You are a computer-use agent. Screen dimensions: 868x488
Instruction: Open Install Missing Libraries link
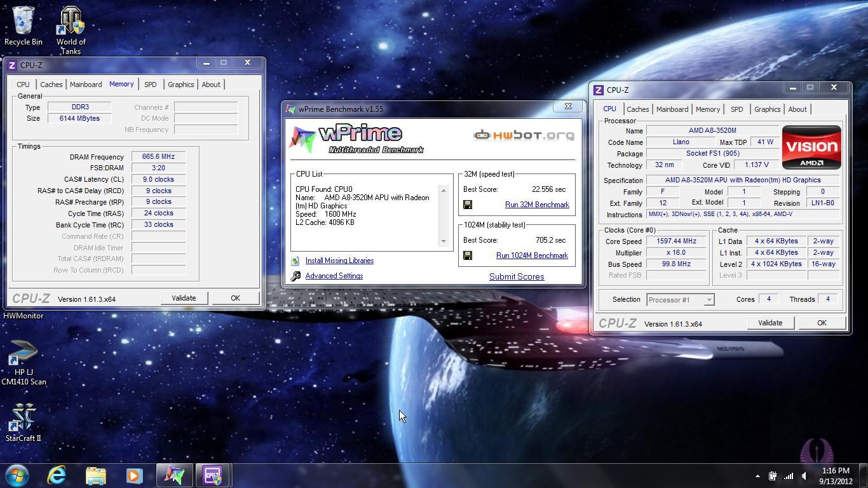pyautogui.click(x=339, y=261)
